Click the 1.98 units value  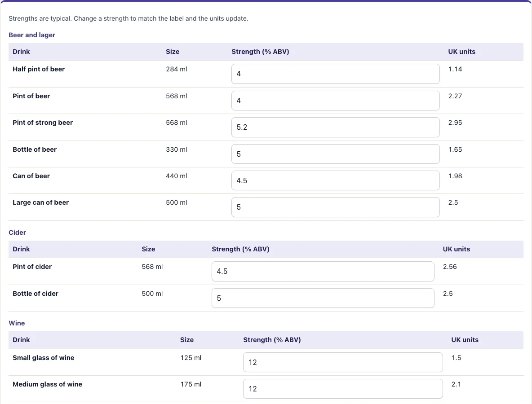[x=455, y=176]
